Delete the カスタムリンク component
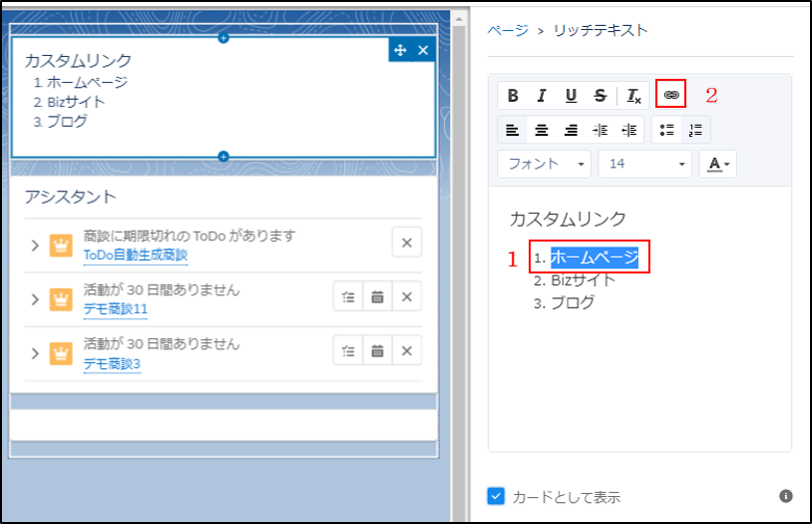Viewport: 812px width, 524px height. 423,50
